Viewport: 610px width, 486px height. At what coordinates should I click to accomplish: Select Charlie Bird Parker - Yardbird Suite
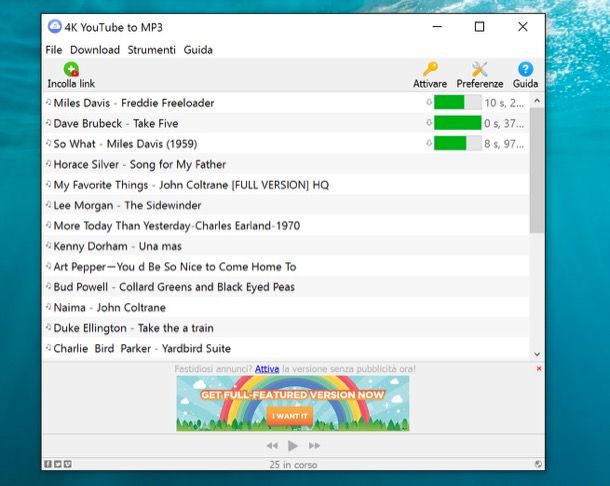coord(286,348)
